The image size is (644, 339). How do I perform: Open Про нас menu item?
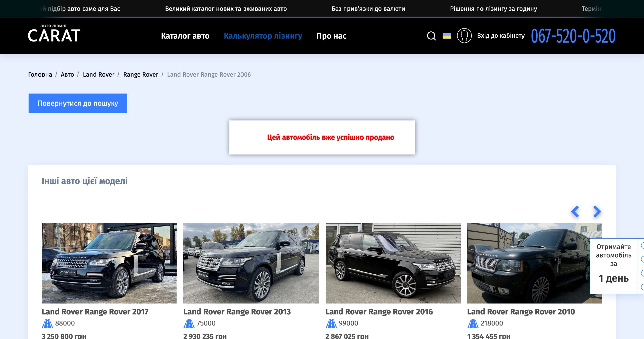pyautogui.click(x=331, y=36)
